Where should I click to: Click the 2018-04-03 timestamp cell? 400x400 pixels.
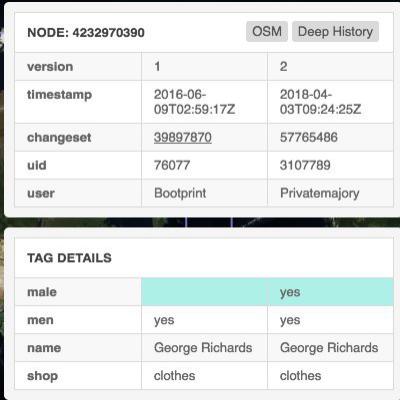(x=330, y=102)
